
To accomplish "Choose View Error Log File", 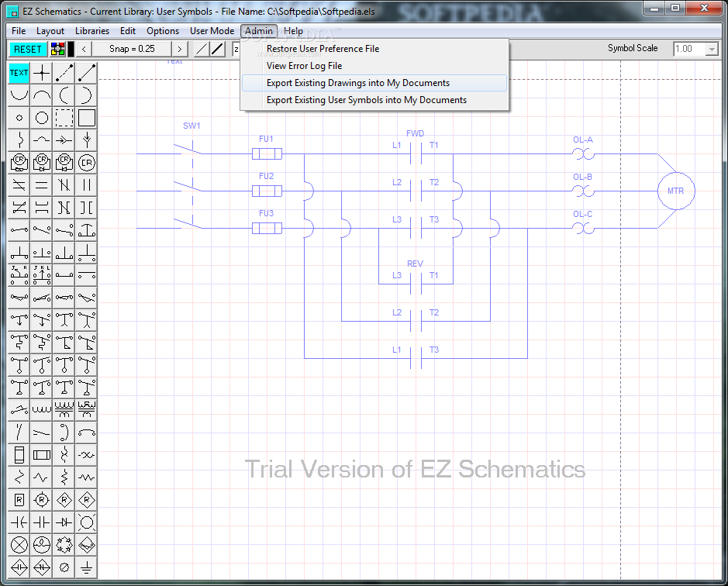I will (374, 66).
